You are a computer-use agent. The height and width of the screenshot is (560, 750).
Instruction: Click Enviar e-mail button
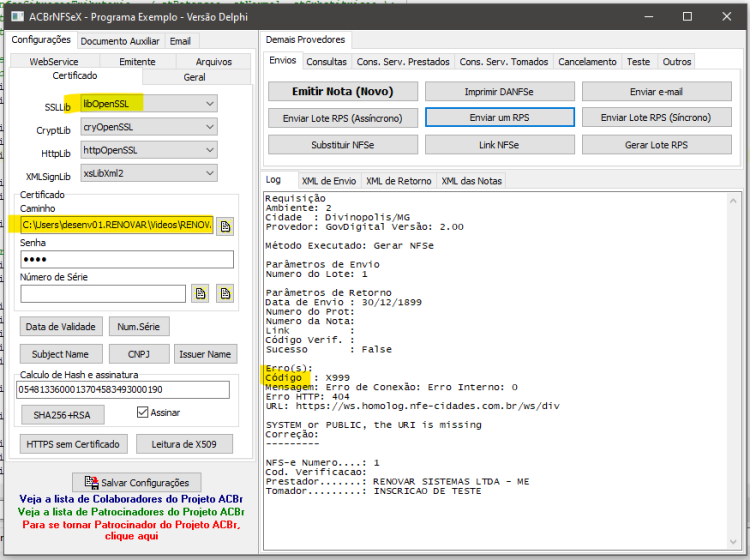point(656,91)
